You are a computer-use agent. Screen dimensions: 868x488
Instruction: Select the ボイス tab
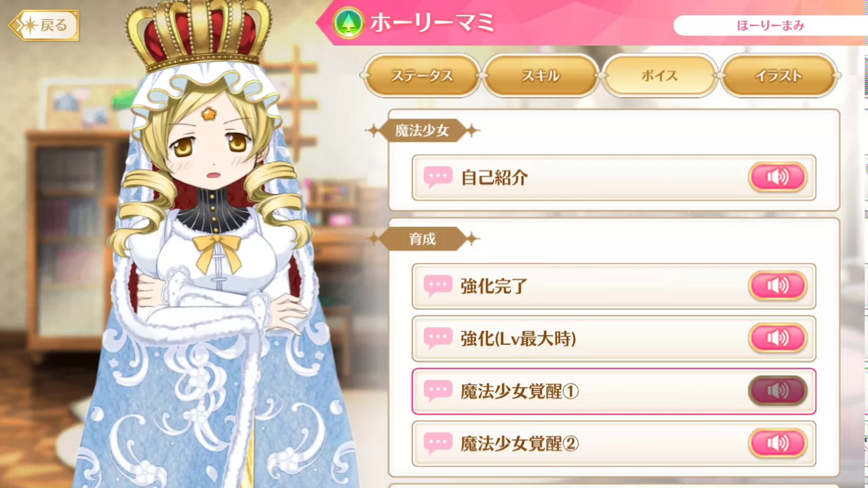(659, 76)
